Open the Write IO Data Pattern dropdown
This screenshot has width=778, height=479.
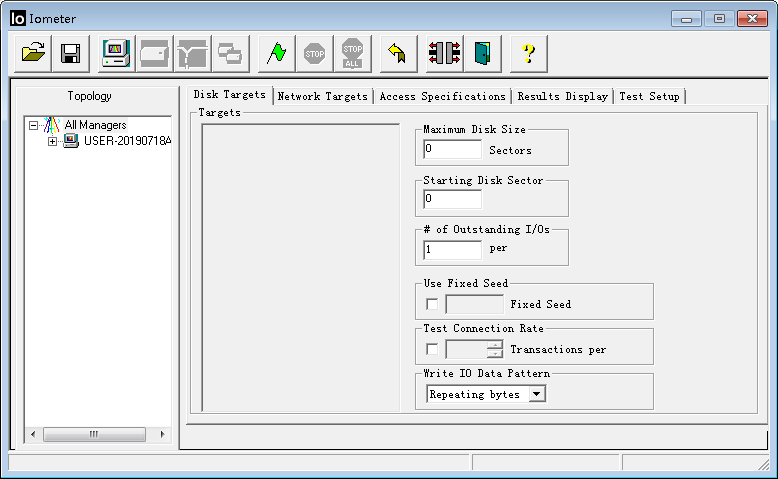pyautogui.click(x=537, y=394)
